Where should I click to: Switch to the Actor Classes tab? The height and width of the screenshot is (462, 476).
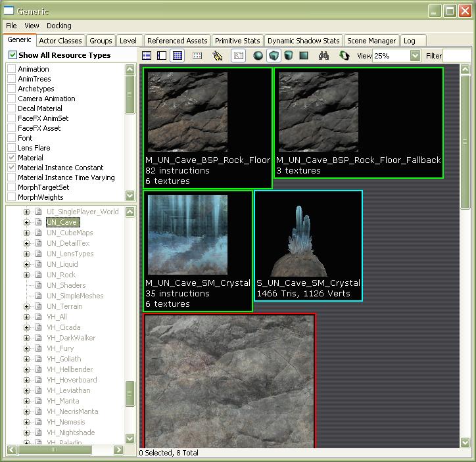[60, 41]
